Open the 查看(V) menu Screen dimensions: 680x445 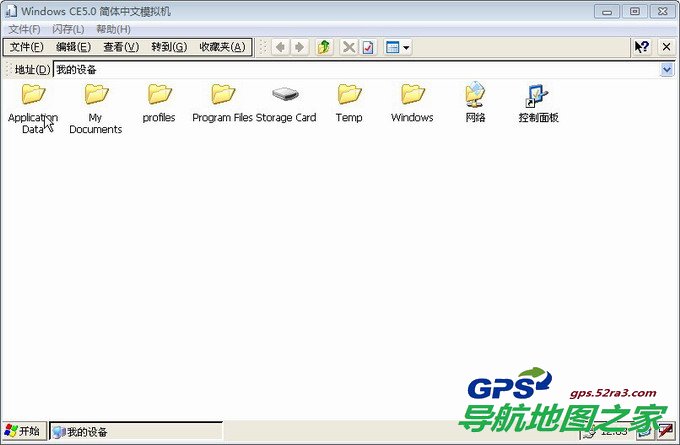click(121, 47)
